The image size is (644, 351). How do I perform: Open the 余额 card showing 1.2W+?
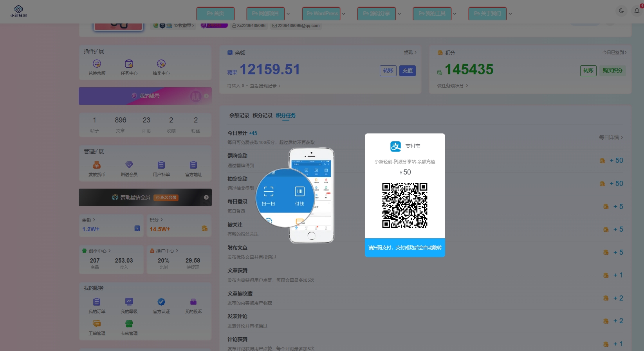point(111,225)
